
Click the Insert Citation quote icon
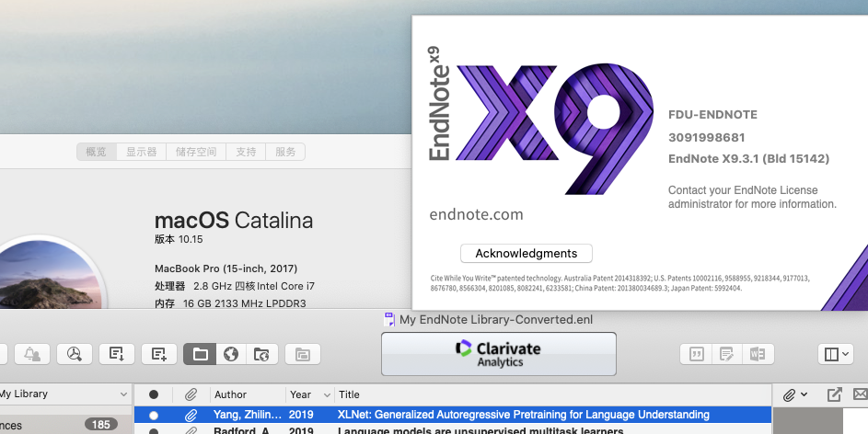[x=697, y=354]
